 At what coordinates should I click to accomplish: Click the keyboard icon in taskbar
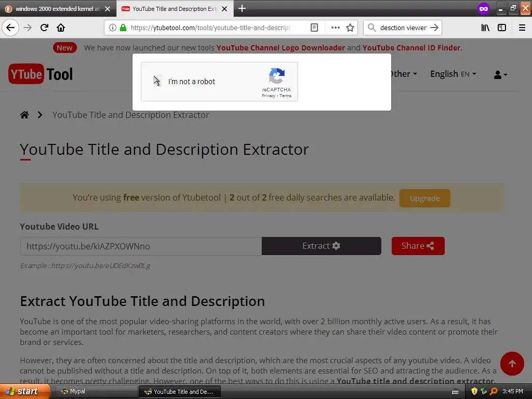[x=455, y=392]
